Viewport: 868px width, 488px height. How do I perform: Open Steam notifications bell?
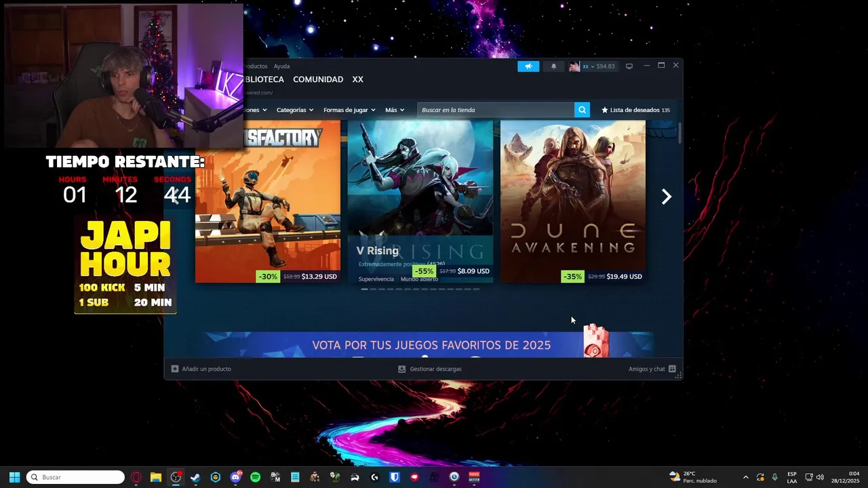click(x=553, y=66)
